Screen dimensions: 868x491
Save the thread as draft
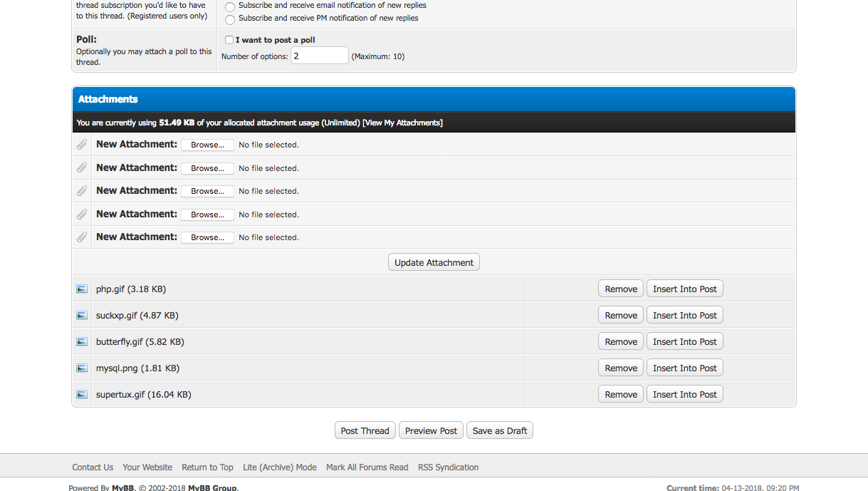click(500, 430)
